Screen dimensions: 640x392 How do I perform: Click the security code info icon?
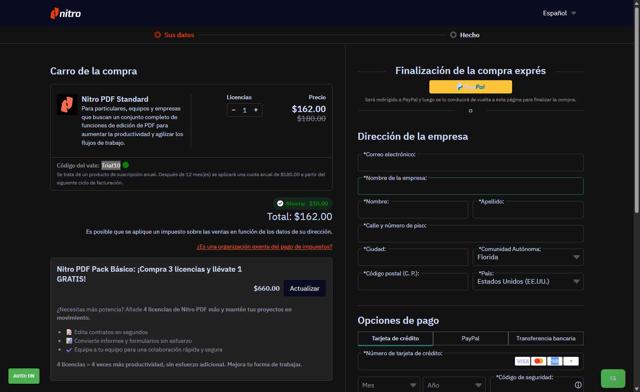click(578, 385)
